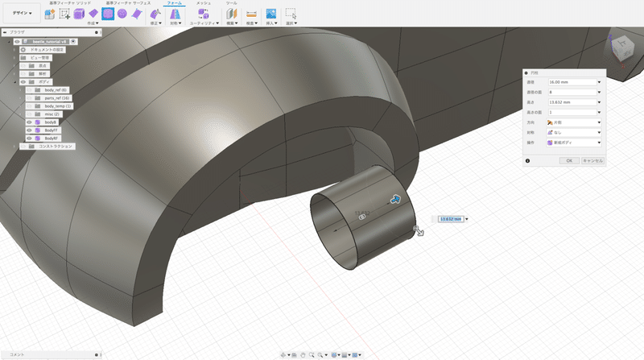Select the form Sphere tool
Screen dimensions: 644x360
pos(122,14)
